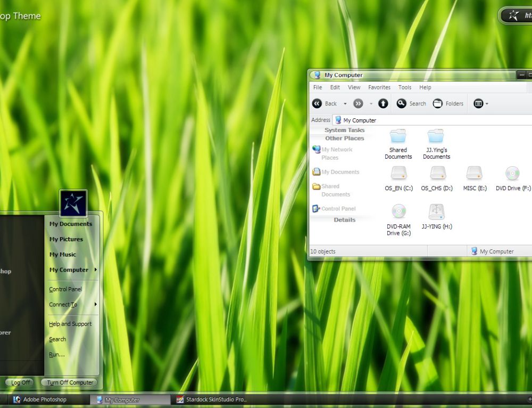Open the Views dropdown in toolbar
The height and width of the screenshot is (408, 532).
480,104
